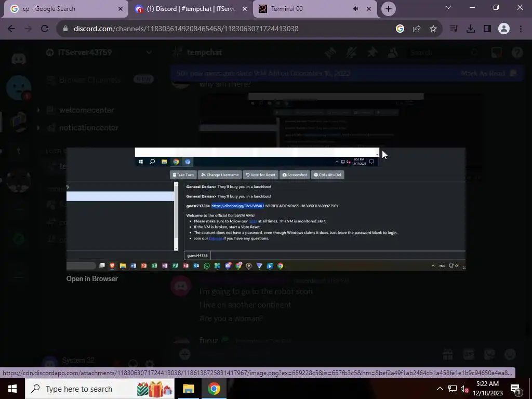Image resolution: width=532 pixels, height=399 pixels.
Task: Click the enlarged CollabVM screenshot image
Action: point(266,209)
